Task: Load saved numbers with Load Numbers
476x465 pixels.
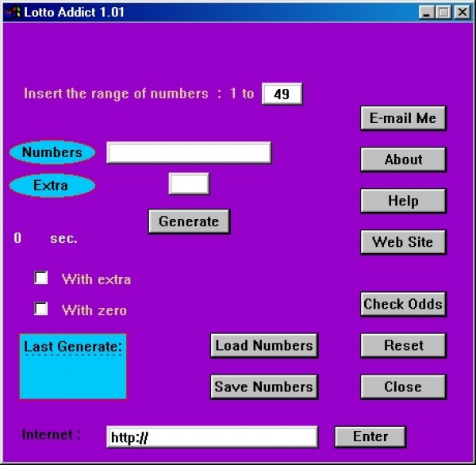Action: (264, 345)
